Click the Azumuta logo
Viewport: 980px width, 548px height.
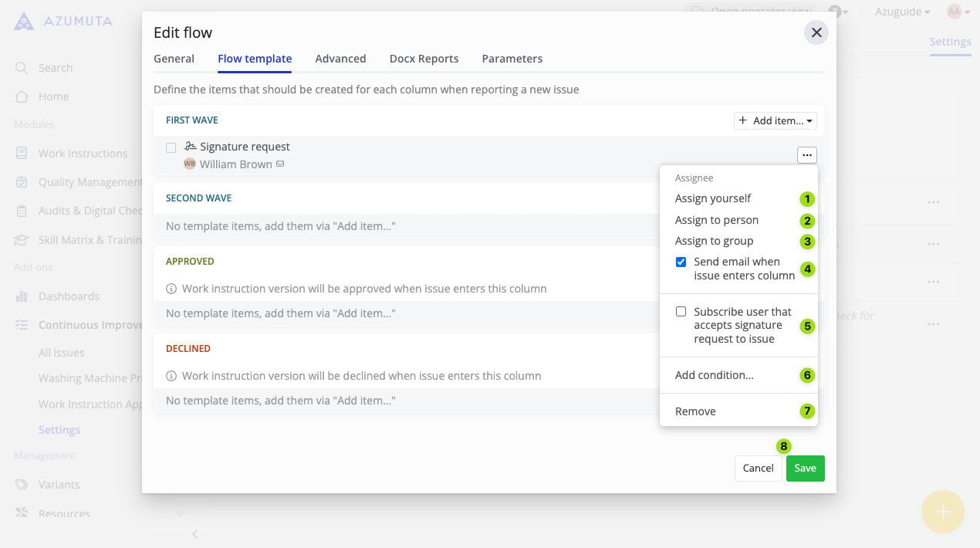pos(24,21)
